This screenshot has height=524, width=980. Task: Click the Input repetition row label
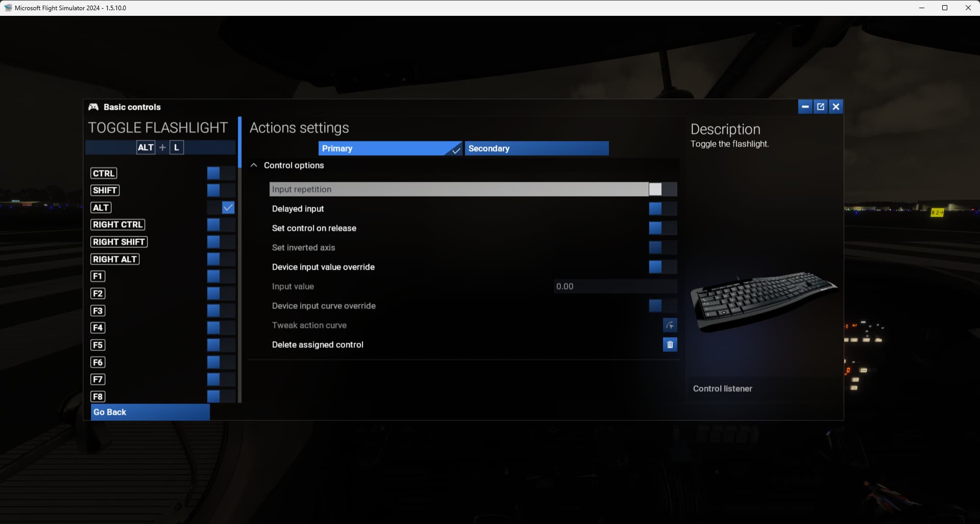point(302,189)
